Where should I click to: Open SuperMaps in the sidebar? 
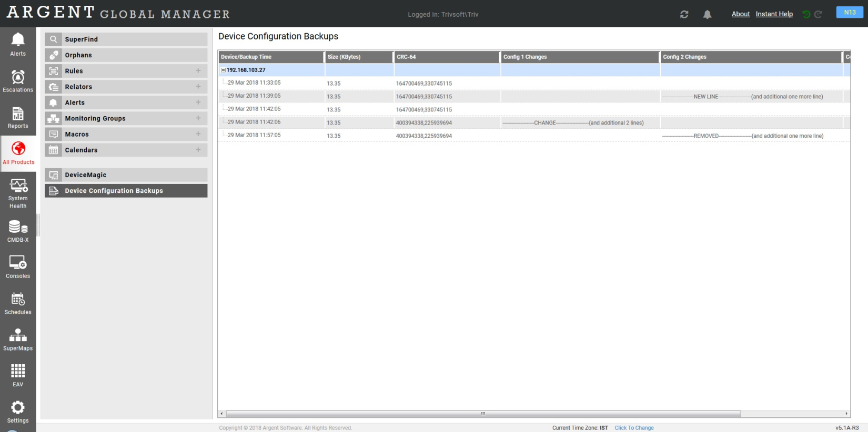tap(18, 339)
